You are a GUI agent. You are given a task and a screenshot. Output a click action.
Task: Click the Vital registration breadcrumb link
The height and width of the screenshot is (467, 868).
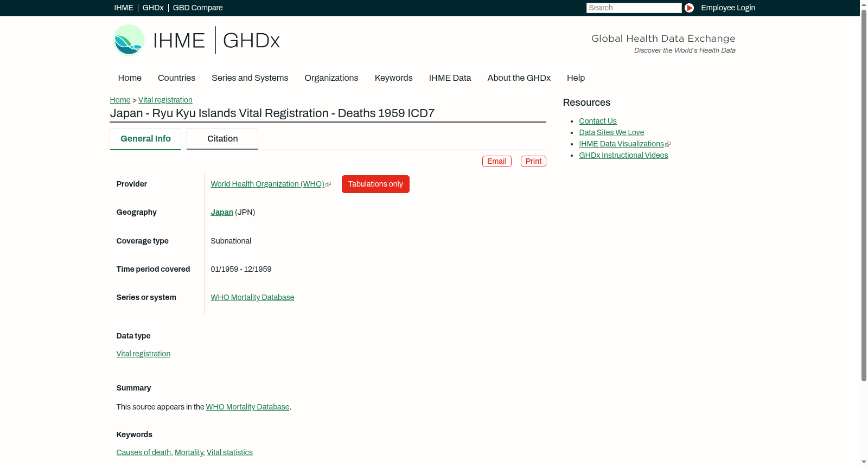[165, 100]
